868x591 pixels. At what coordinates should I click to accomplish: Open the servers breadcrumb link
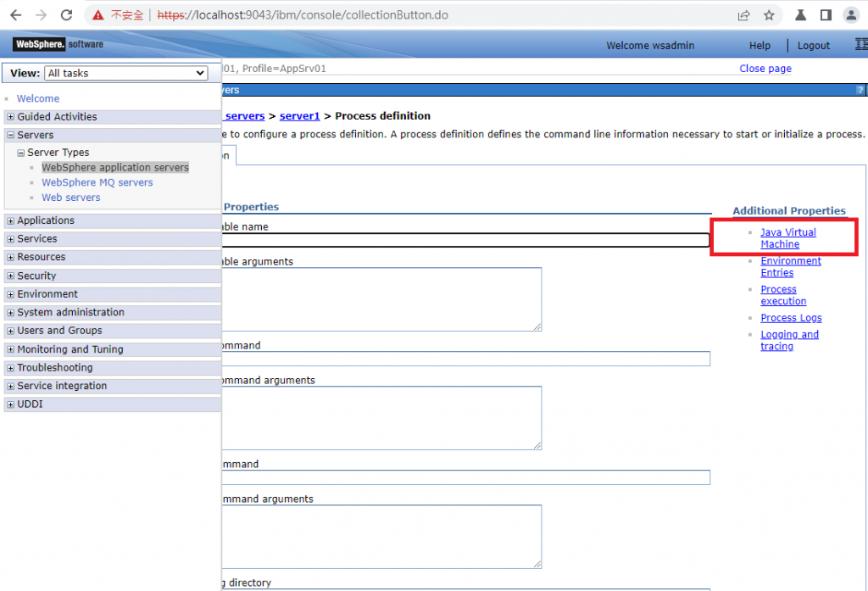(243, 116)
